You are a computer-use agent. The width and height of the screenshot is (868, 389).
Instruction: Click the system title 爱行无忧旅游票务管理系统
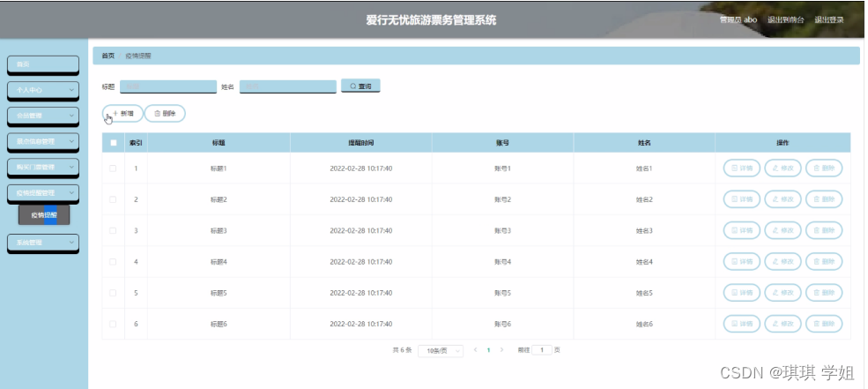(431, 20)
